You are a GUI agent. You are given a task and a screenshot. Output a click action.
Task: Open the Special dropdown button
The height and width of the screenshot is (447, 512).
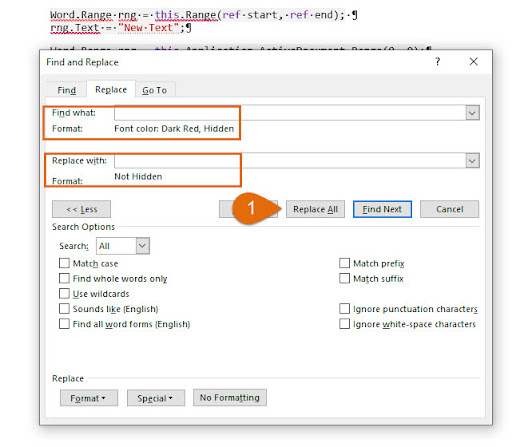coord(156,398)
